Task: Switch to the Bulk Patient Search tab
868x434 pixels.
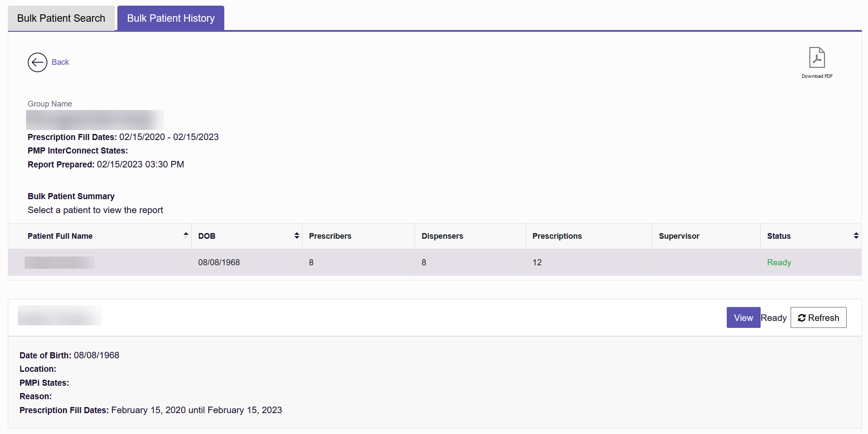Action: 61,18
